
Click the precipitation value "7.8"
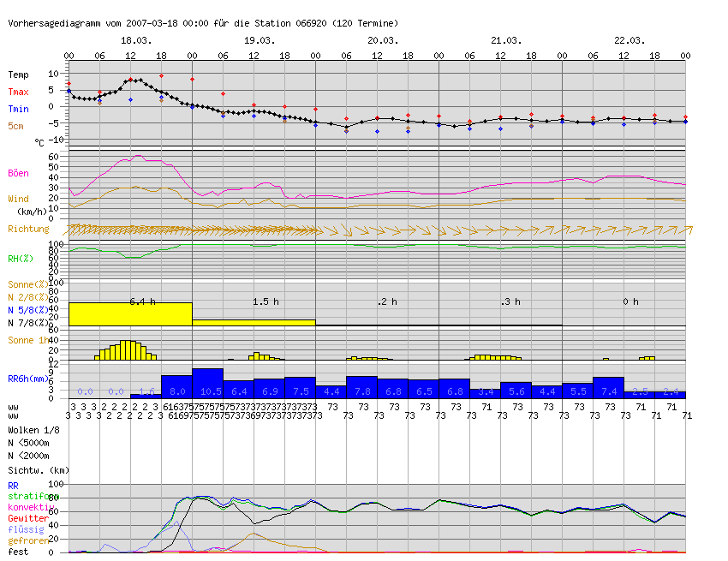click(x=362, y=391)
